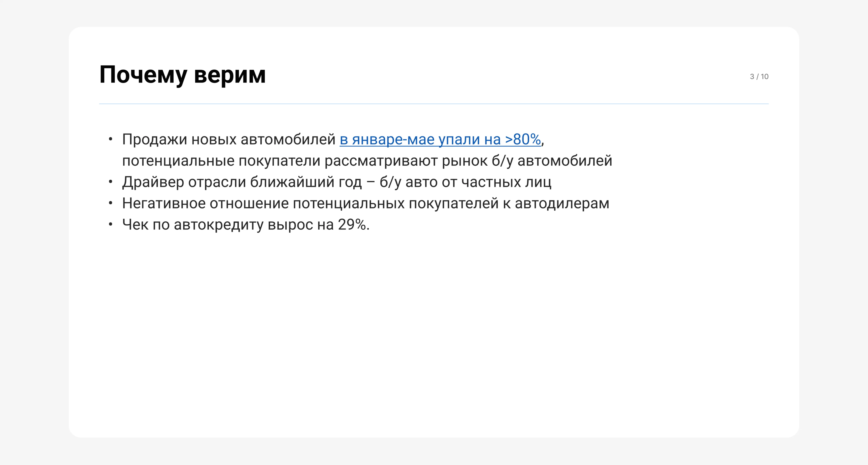This screenshot has width=868, height=465.
Task: Click the 3 / 10 slide counter
Action: click(x=759, y=76)
